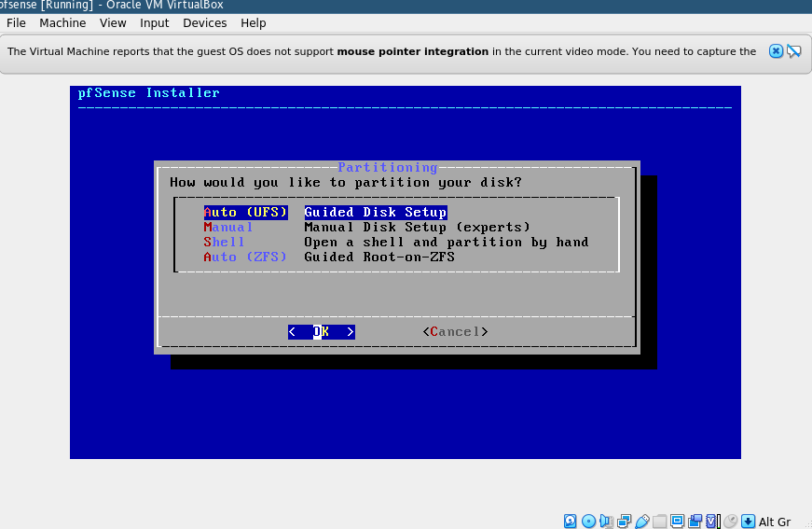Click Cancel in the Partitioning dialog
The image size is (812, 529).
pyautogui.click(x=455, y=331)
